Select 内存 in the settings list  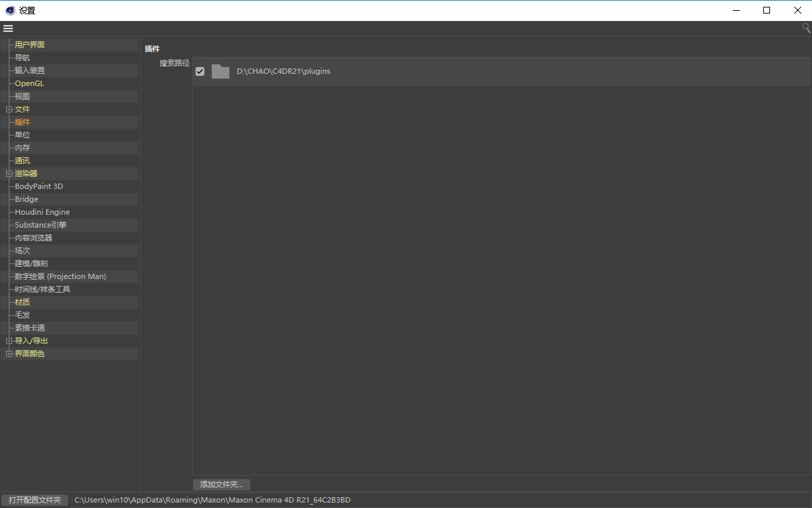22,148
